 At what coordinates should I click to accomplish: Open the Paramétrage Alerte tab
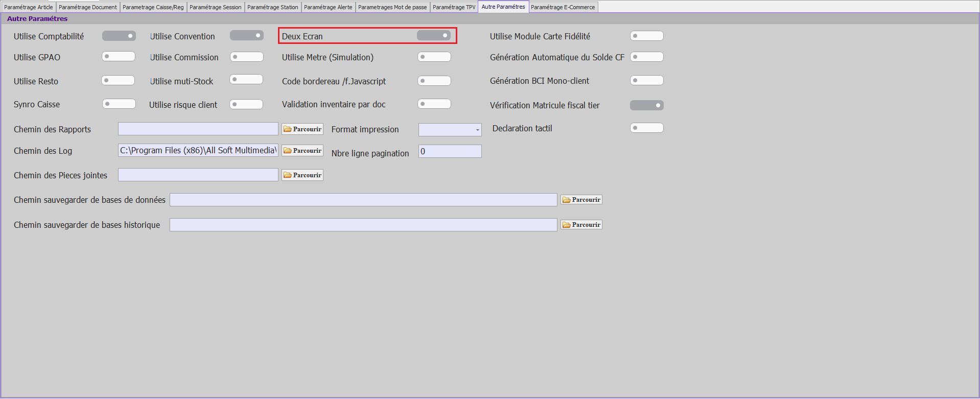point(328,7)
